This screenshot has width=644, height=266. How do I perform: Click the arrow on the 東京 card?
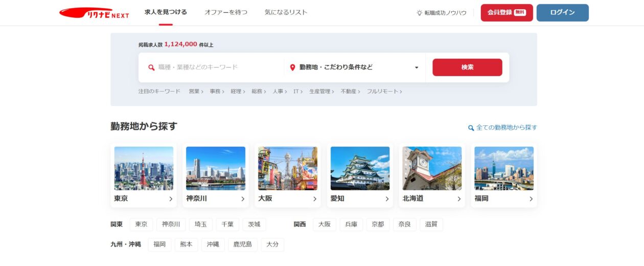pyautogui.click(x=171, y=199)
